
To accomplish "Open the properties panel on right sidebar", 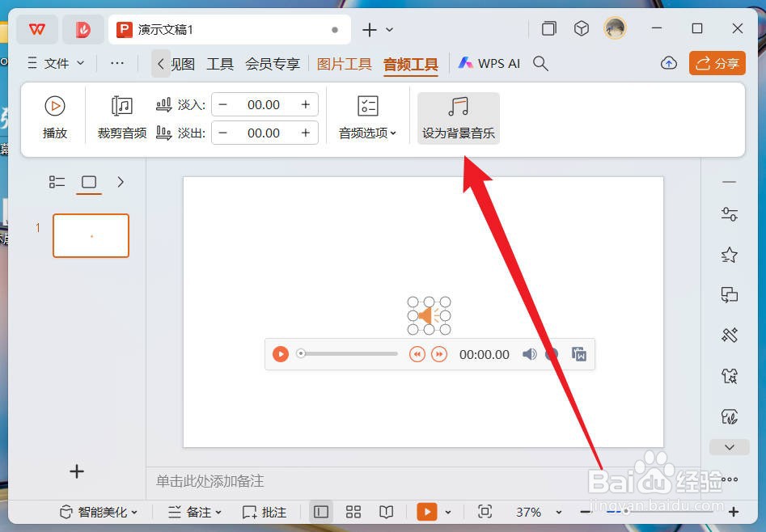I will pos(729,214).
